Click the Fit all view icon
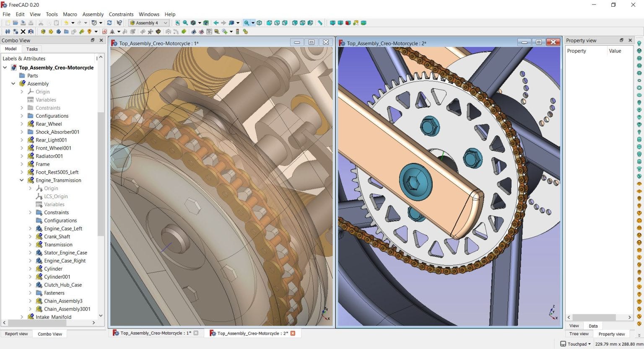This screenshot has height=349, width=644. coord(177,23)
